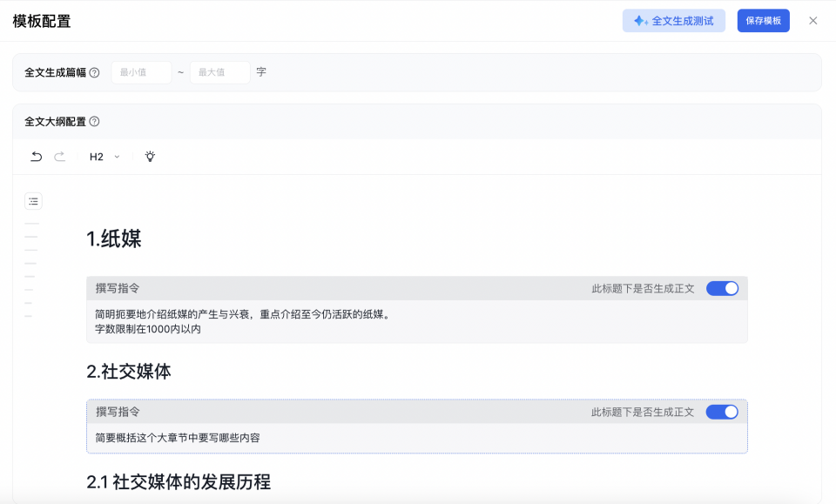This screenshot has width=836, height=504.
Task: Click the 1.纸媒 heading text
Action: (x=114, y=239)
